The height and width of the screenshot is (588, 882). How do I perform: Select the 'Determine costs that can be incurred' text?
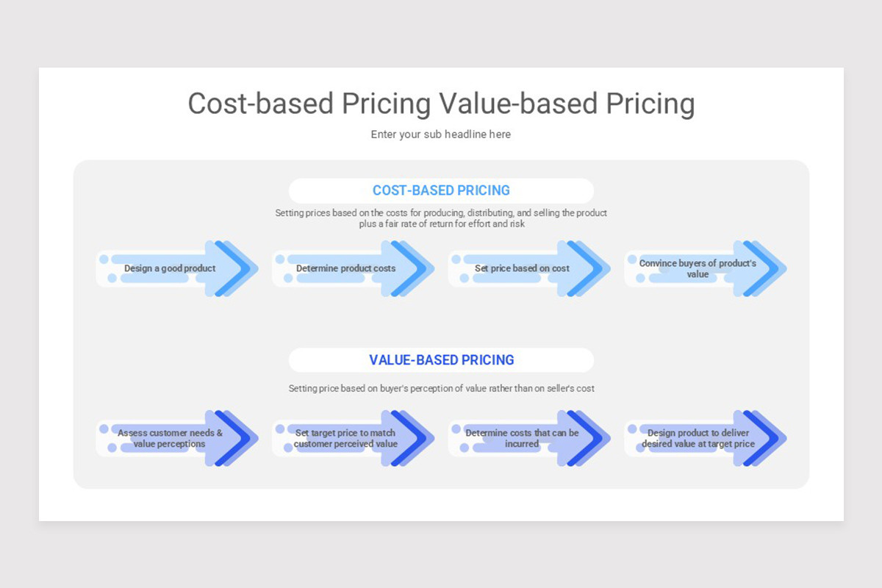pyautogui.click(x=522, y=438)
